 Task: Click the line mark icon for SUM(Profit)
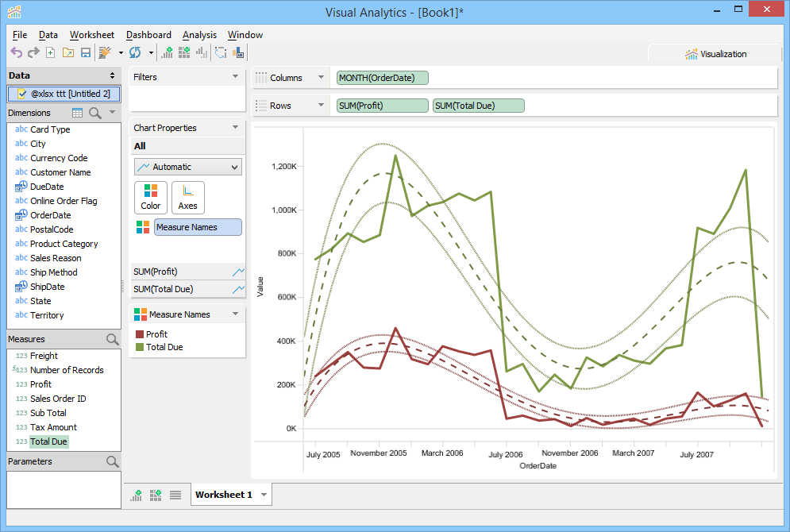(238, 272)
